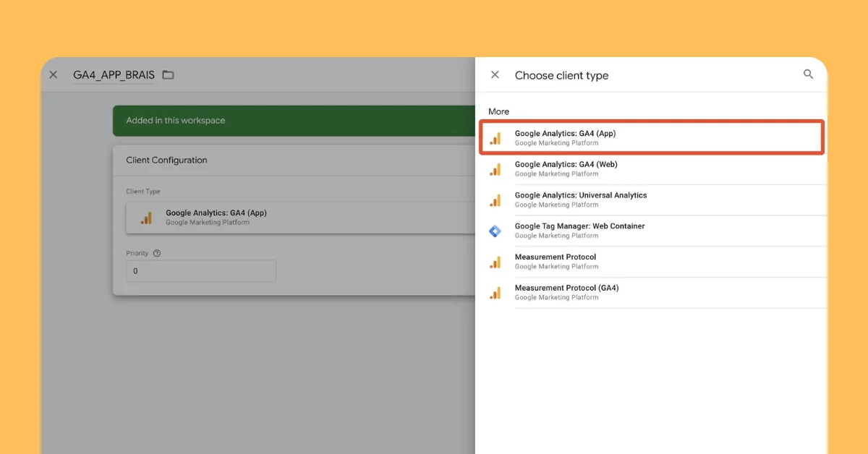The width and height of the screenshot is (868, 454).
Task: Click Google Marketing Platform under Web Container
Action: [556, 236]
